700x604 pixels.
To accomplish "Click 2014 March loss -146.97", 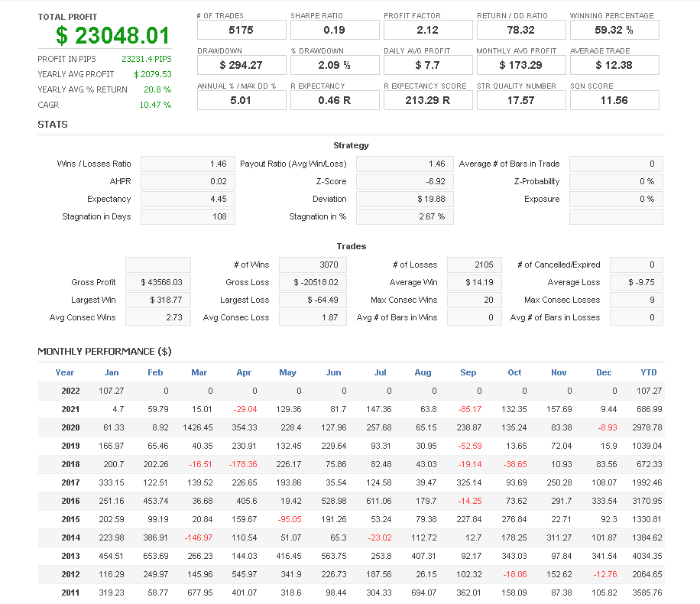I will [x=199, y=538].
